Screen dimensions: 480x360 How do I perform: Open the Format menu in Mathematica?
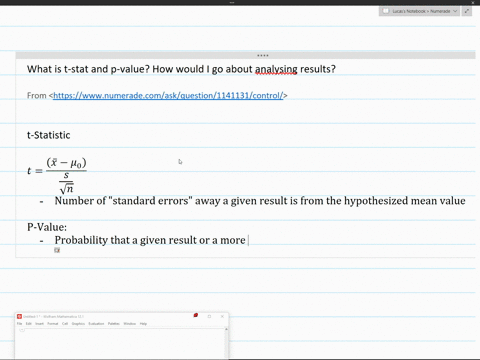click(53, 324)
